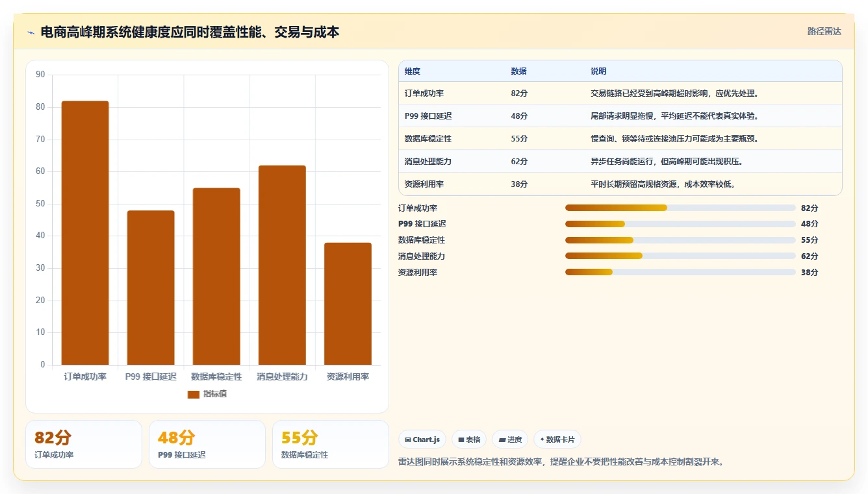Click the P99 接口延迟 bar in the chart

(151, 288)
